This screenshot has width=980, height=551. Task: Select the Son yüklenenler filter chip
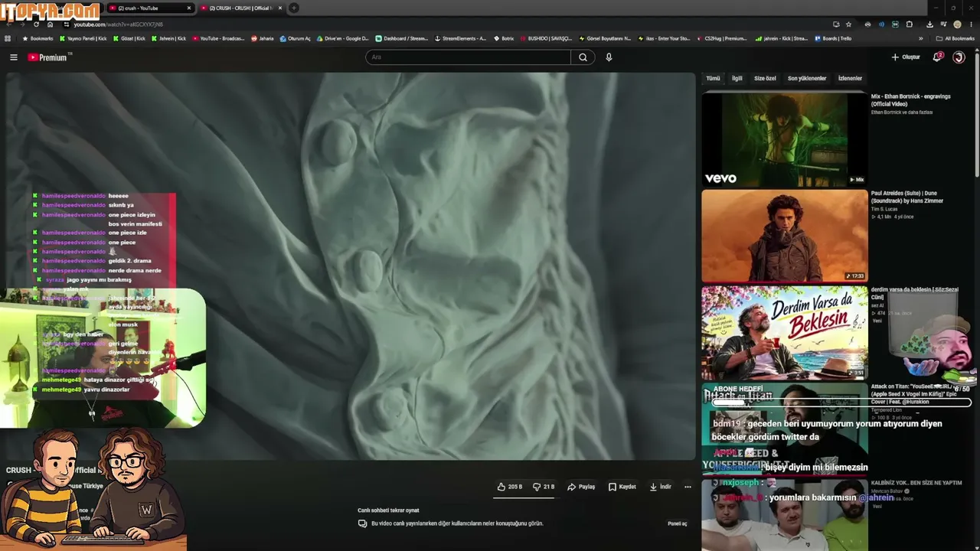[x=807, y=78]
